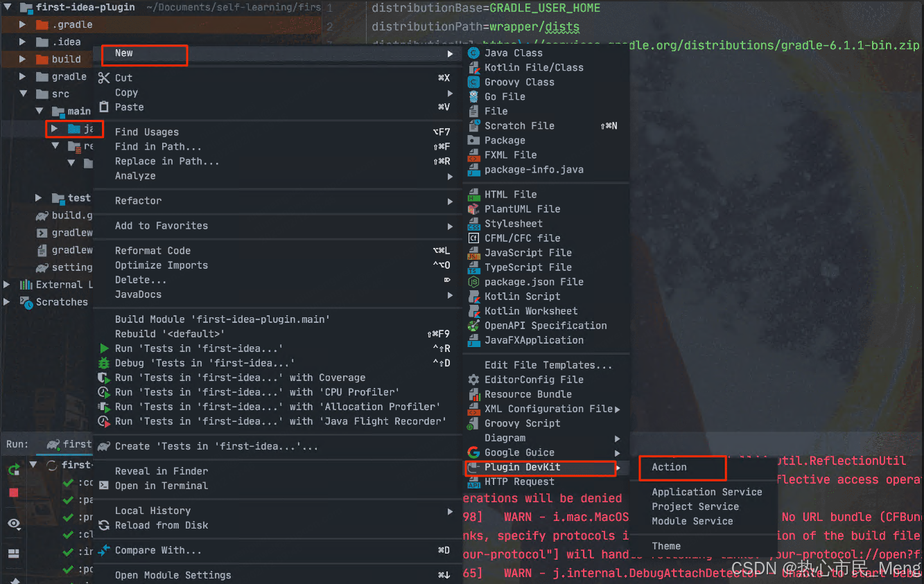Choose Project Service submenu entry
This screenshot has width=924, height=584.
coord(703,506)
